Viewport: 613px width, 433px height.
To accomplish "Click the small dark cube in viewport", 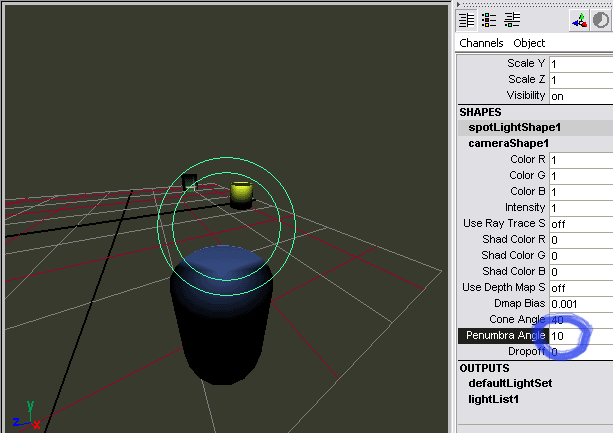I will tap(189, 182).
